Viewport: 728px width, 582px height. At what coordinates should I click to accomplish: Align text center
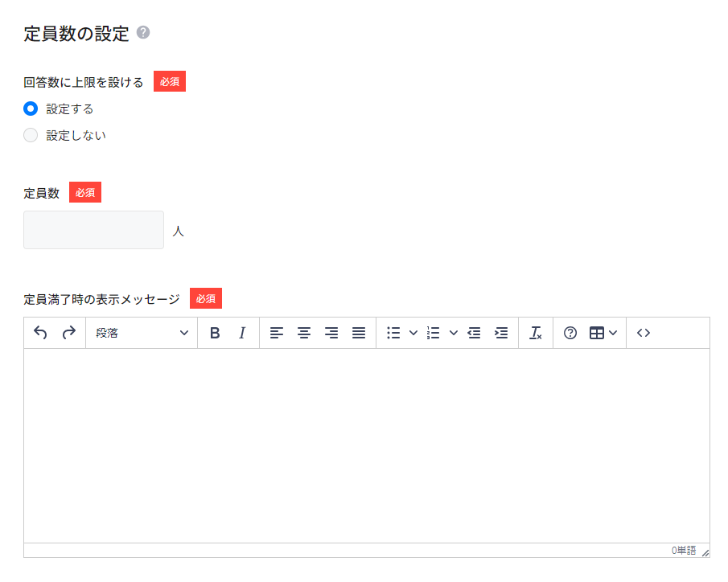tap(304, 333)
